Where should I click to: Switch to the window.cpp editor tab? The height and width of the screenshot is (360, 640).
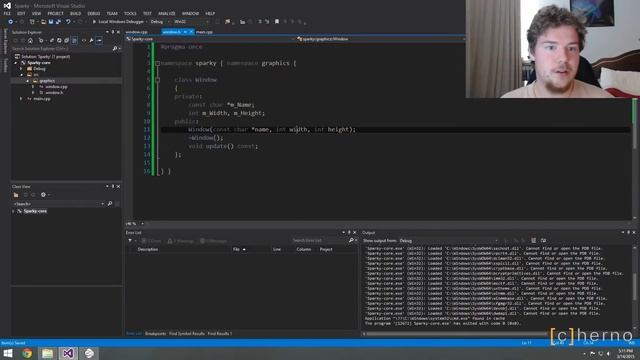(x=137, y=32)
